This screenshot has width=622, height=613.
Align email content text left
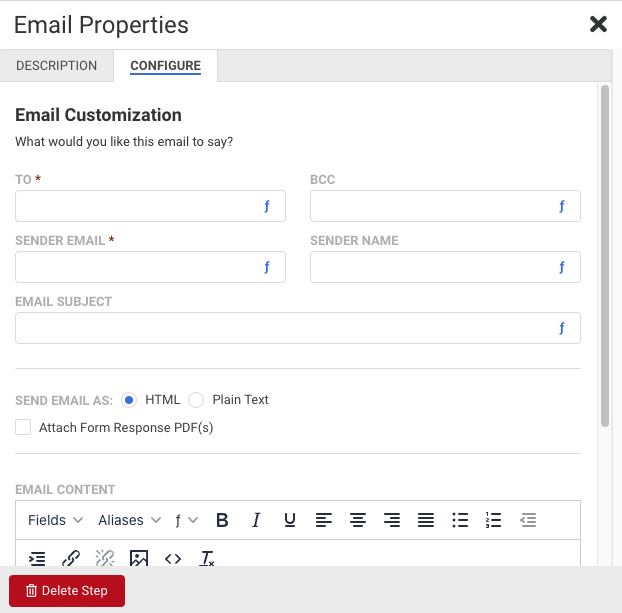pos(324,520)
